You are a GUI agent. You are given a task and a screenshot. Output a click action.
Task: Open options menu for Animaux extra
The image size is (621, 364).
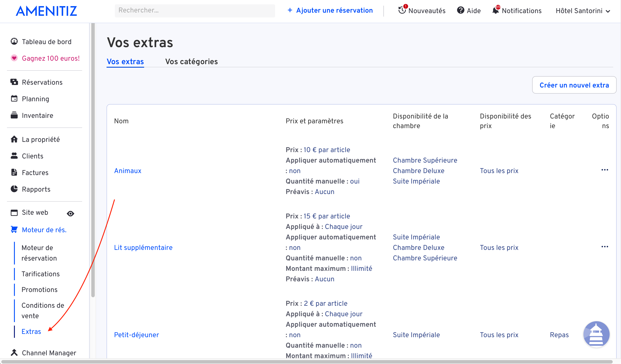(605, 170)
